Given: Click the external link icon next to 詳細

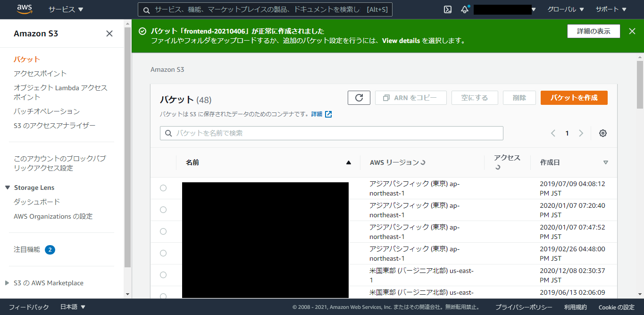Looking at the screenshot, I should [x=328, y=114].
